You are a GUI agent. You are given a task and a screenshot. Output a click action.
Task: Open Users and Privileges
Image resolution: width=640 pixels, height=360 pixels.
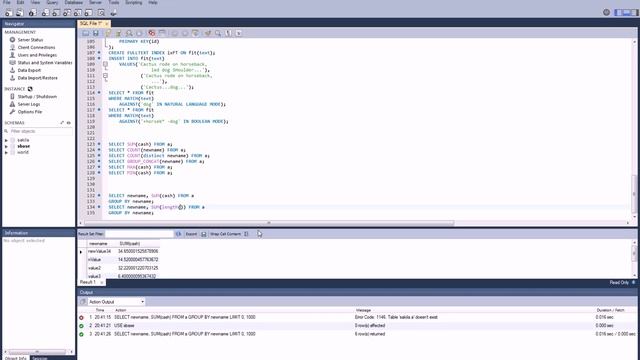tap(37, 55)
